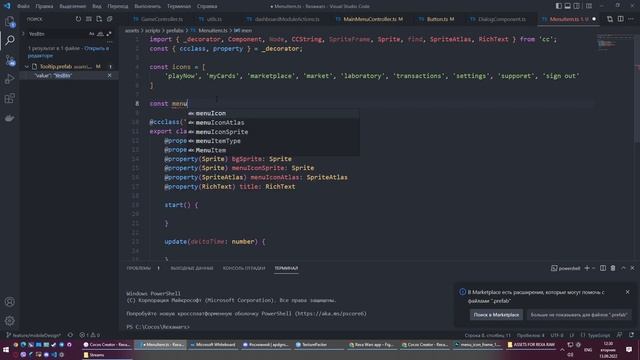The width and height of the screenshot is (640, 360).
Task: Collapse all search results
Action: 109,19
